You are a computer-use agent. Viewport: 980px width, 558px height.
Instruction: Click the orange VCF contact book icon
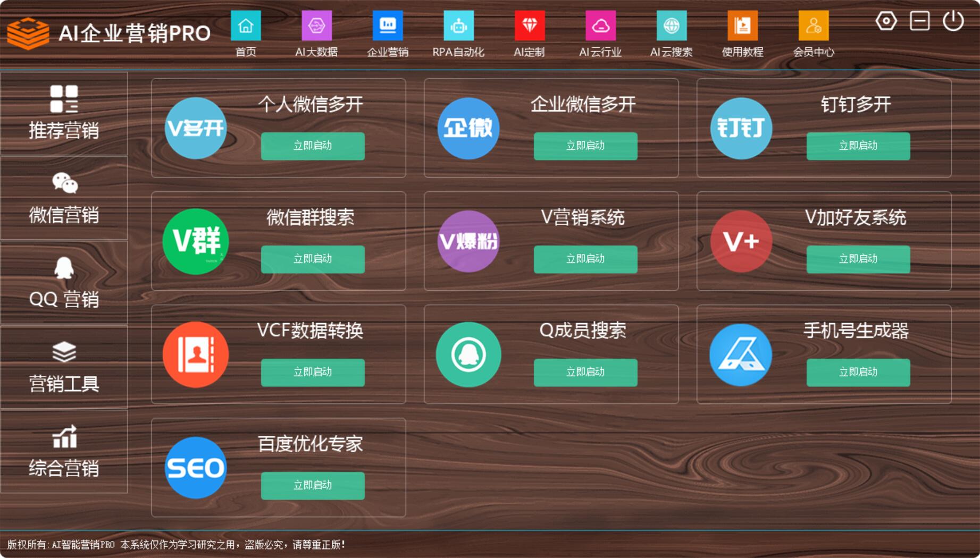[x=195, y=354]
